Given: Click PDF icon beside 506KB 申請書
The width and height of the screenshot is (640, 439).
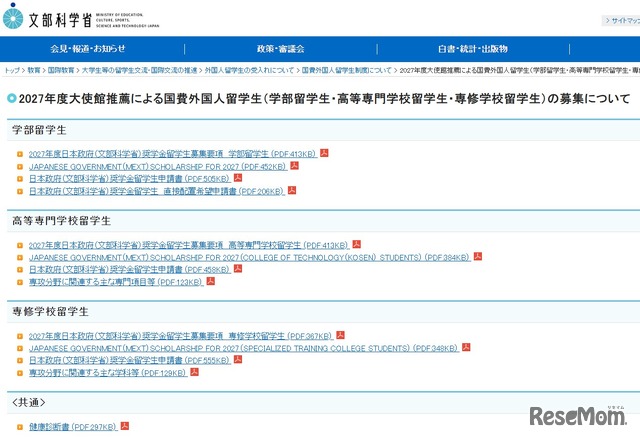Looking at the screenshot, I should [238, 177].
